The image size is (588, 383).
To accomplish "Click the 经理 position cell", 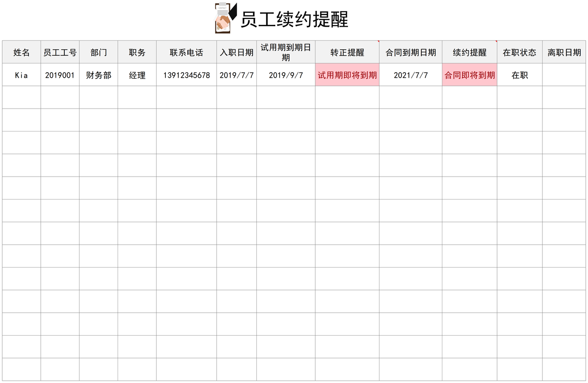I will (137, 75).
